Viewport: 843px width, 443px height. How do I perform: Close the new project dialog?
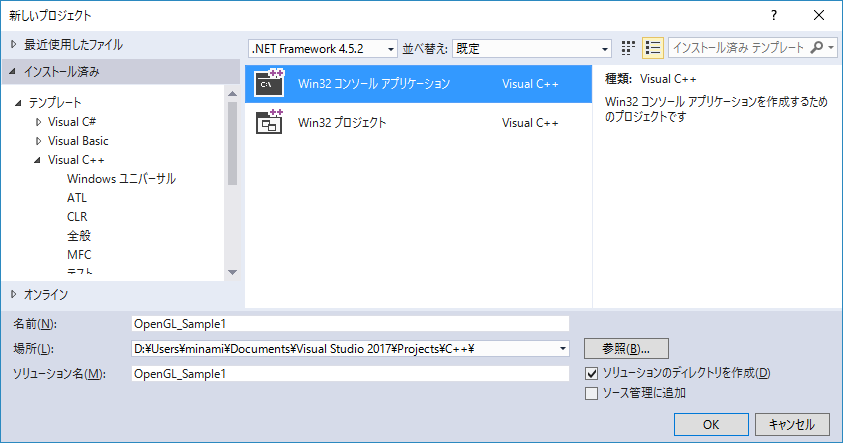(x=819, y=15)
